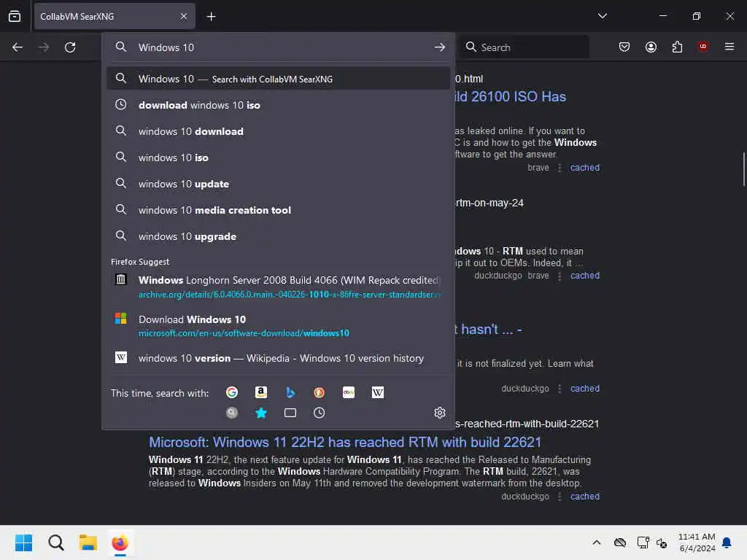The height and width of the screenshot is (560, 747).
Task: Click the go arrow in the address bar
Action: click(440, 47)
